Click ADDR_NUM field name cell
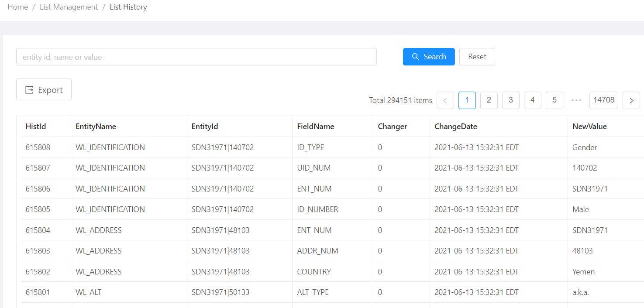Screen dimensions: 644x308 pyautogui.click(x=333, y=251)
